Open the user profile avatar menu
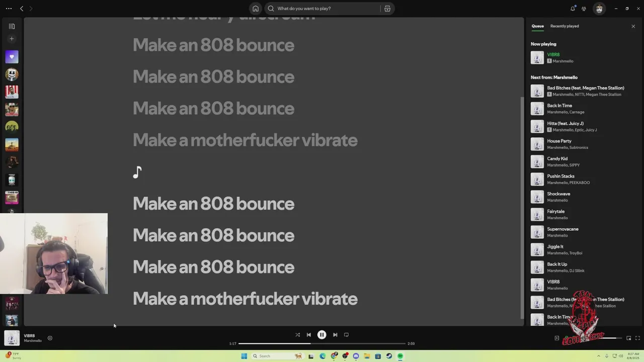The height and width of the screenshot is (362, 644). coord(599,9)
